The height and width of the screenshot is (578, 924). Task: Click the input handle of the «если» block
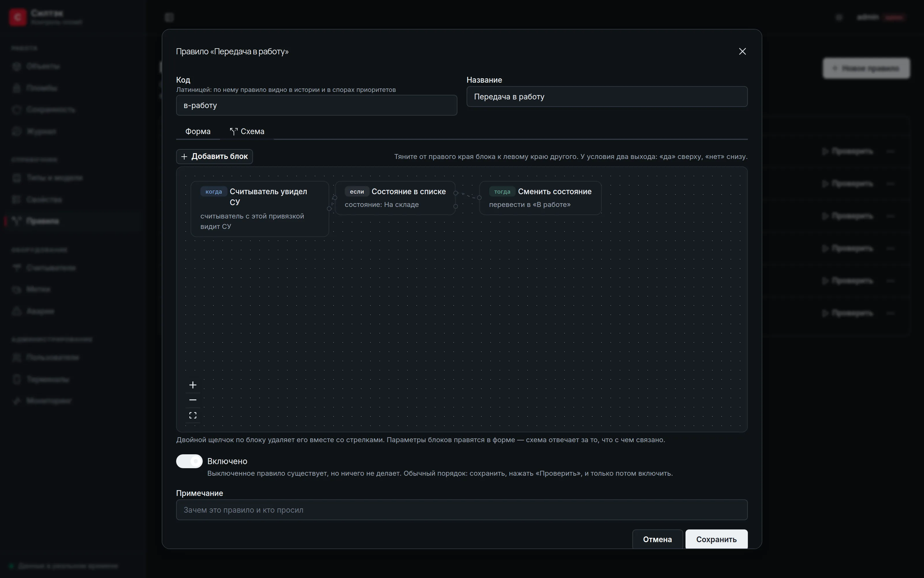335,198
